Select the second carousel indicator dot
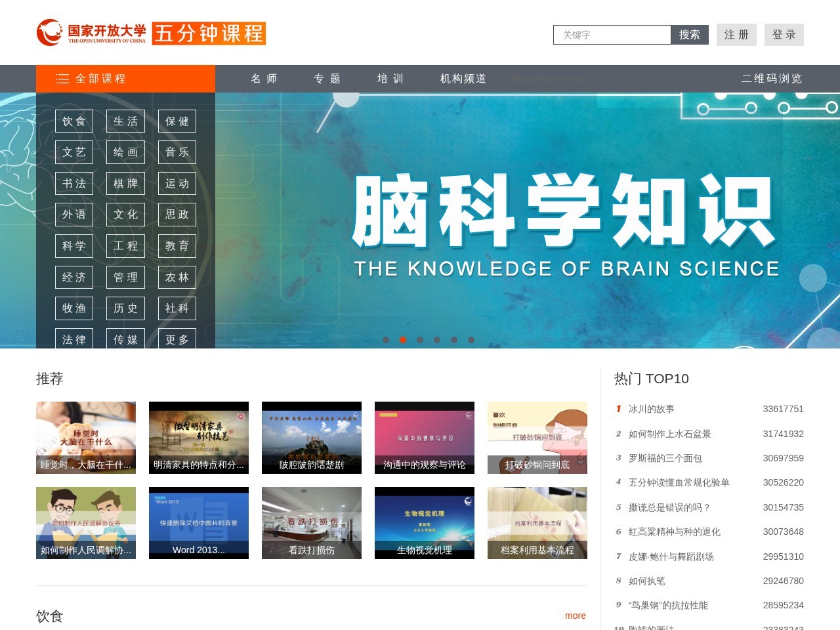 (x=403, y=340)
